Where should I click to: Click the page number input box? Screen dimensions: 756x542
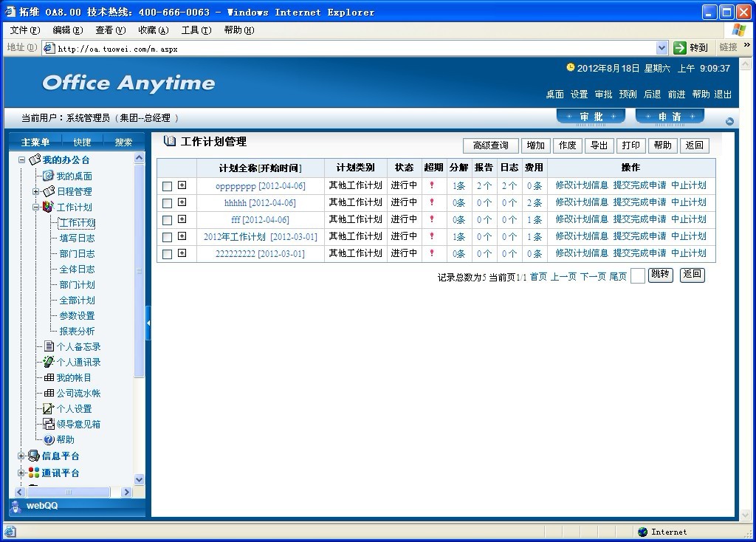pyautogui.click(x=637, y=276)
